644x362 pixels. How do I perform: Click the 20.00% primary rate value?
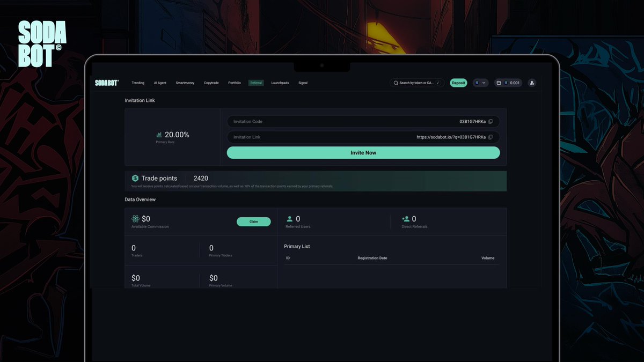pos(177,135)
